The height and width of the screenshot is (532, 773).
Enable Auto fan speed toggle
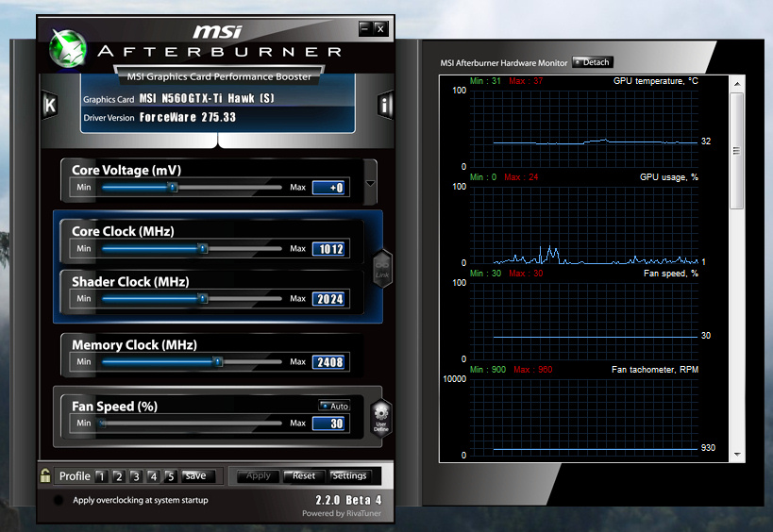(334, 406)
